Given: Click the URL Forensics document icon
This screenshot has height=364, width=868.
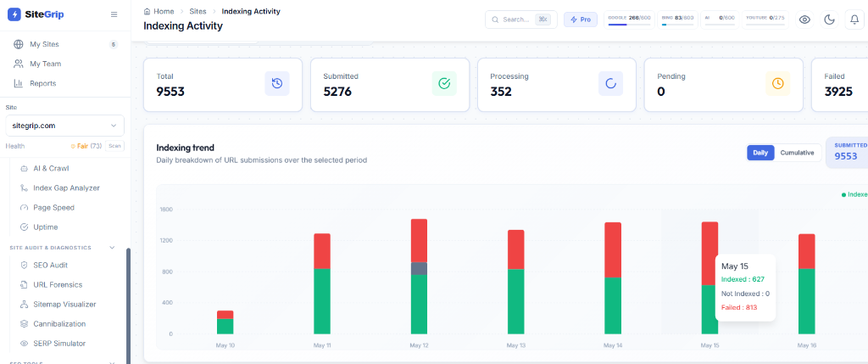Looking at the screenshot, I should pyautogui.click(x=24, y=285).
